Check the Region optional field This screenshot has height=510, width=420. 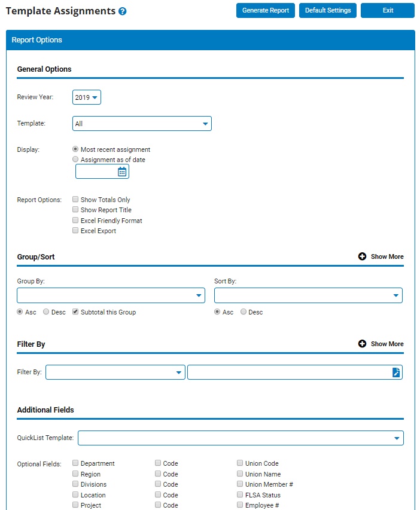75,474
